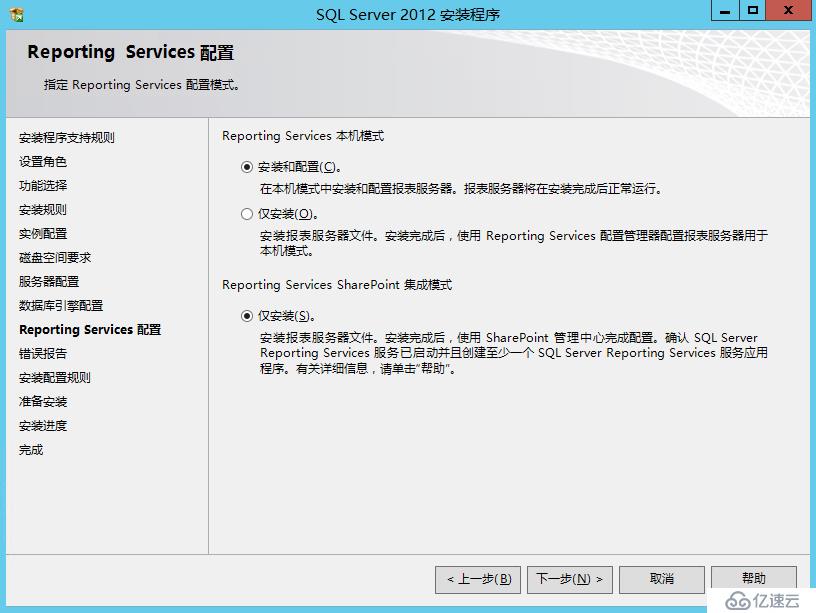Click the 服务器配置 step in the sidebar

pyautogui.click(x=49, y=282)
